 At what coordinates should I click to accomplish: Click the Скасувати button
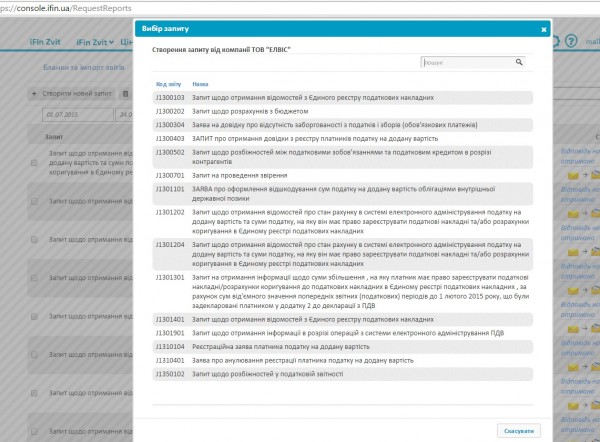click(x=518, y=431)
